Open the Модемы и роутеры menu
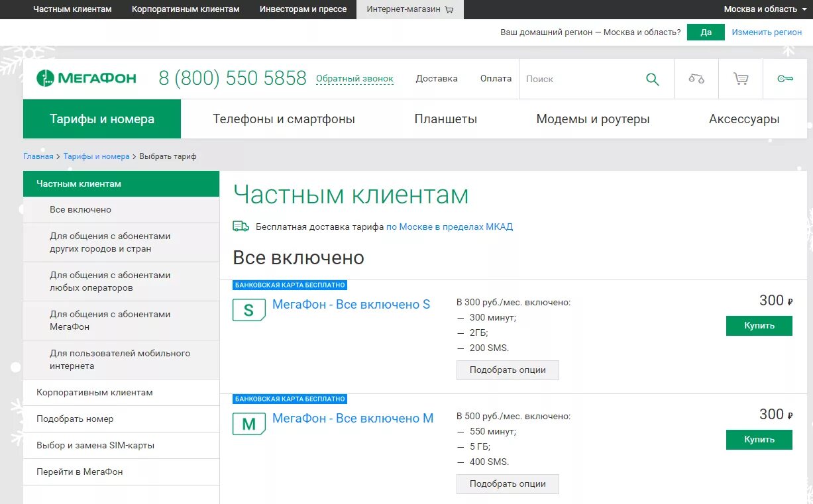813x504 pixels. coord(593,119)
